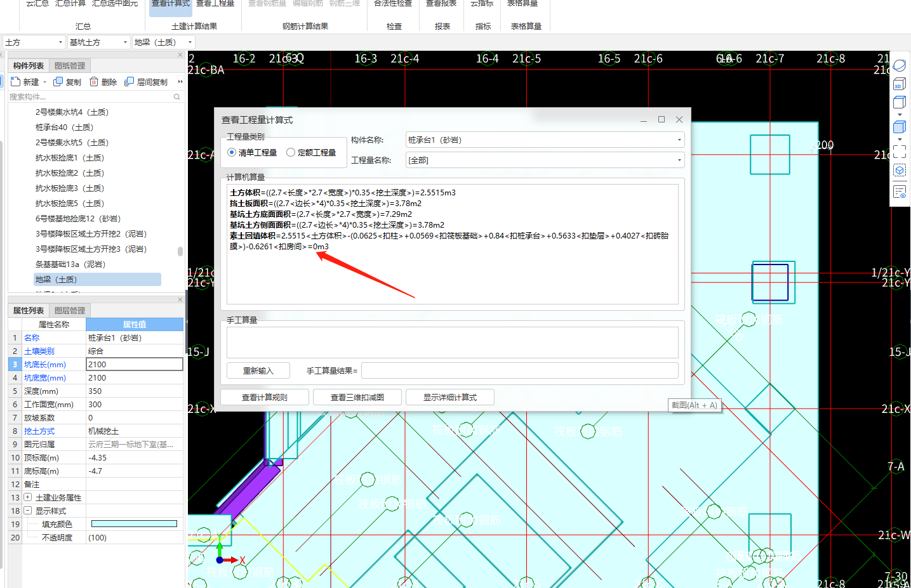Click the 顶标高 value -4.35

(135, 458)
